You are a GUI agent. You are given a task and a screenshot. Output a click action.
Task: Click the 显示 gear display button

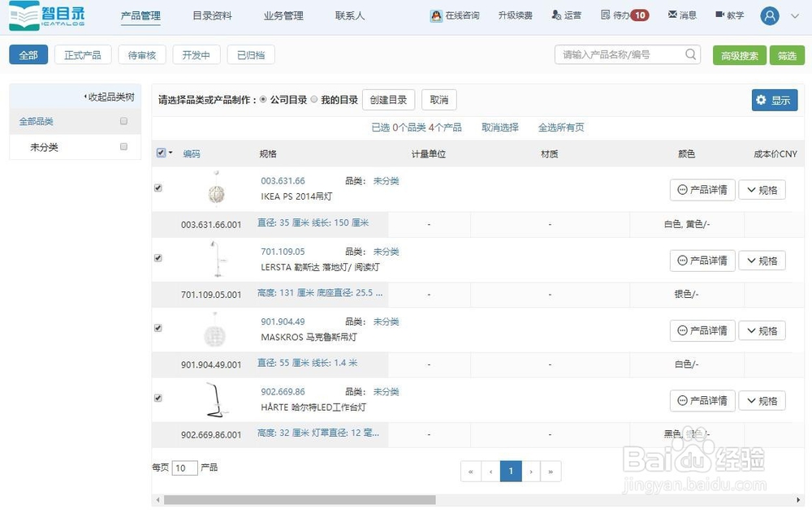pyautogui.click(x=774, y=100)
